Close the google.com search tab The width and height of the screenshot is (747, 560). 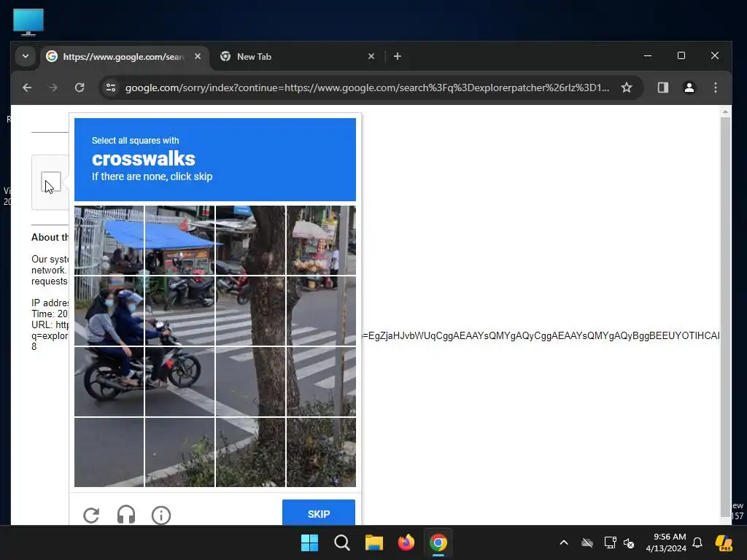click(x=198, y=56)
